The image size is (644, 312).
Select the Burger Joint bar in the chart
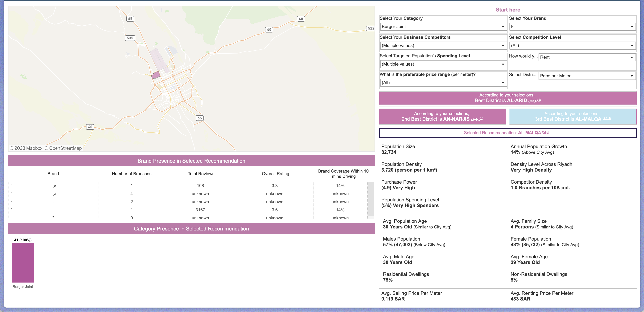(22, 263)
